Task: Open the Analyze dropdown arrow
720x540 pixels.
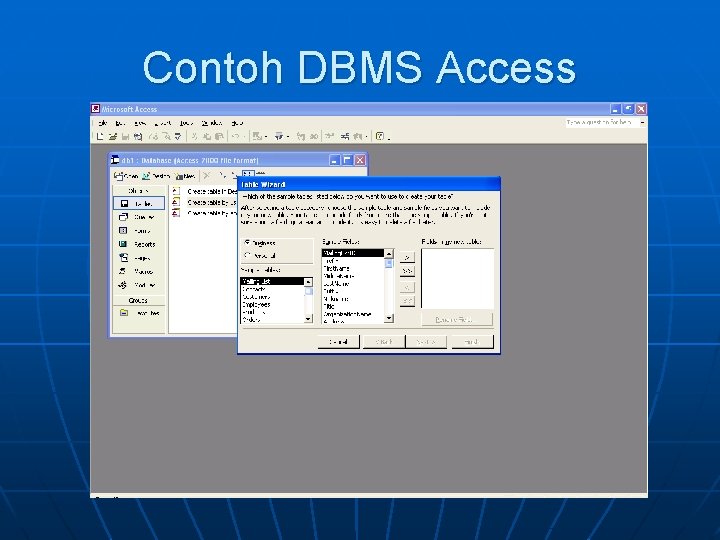Action: [288, 136]
